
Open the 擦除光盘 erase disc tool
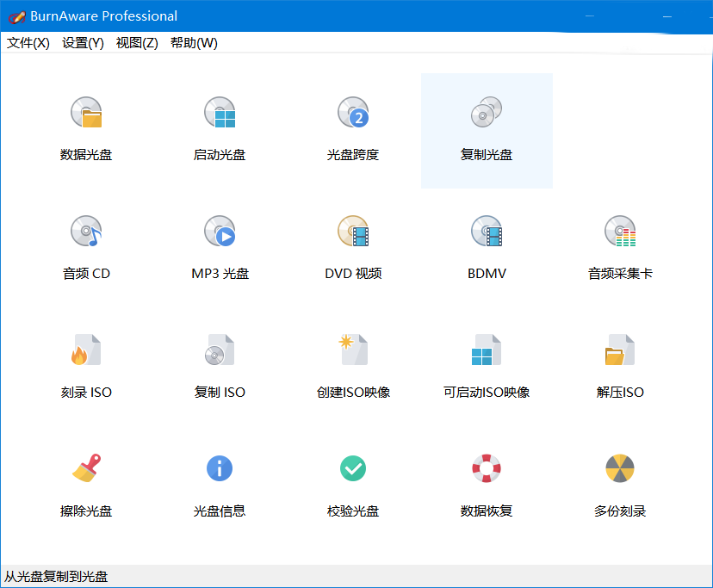86,486
